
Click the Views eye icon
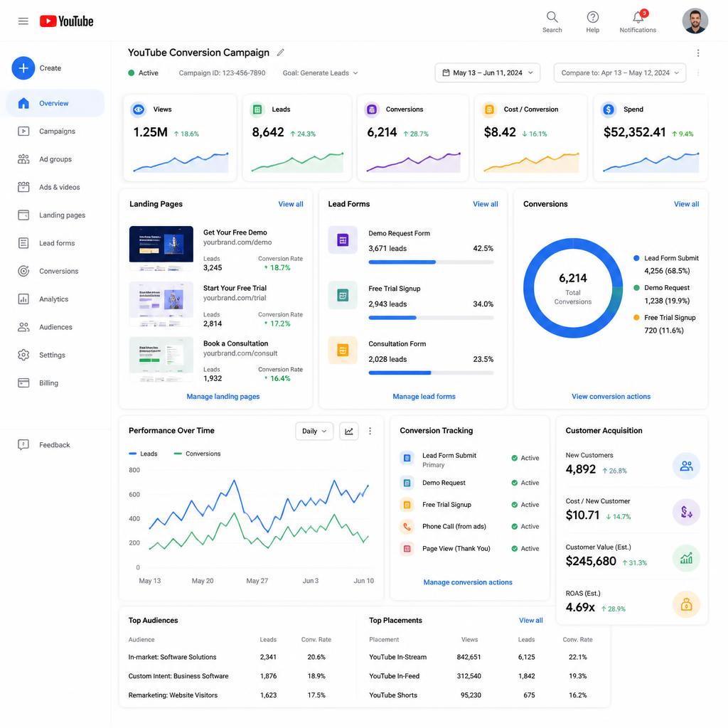[x=139, y=109]
